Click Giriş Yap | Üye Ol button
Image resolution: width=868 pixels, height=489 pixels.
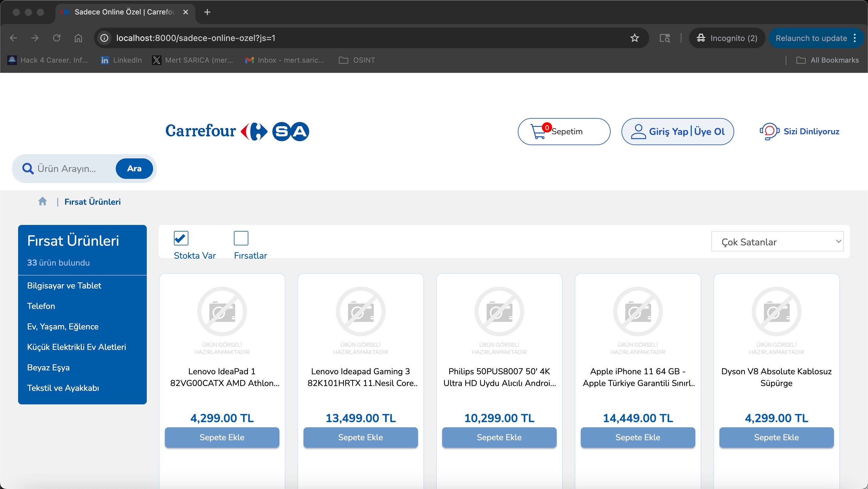pyautogui.click(x=678, y=132)
